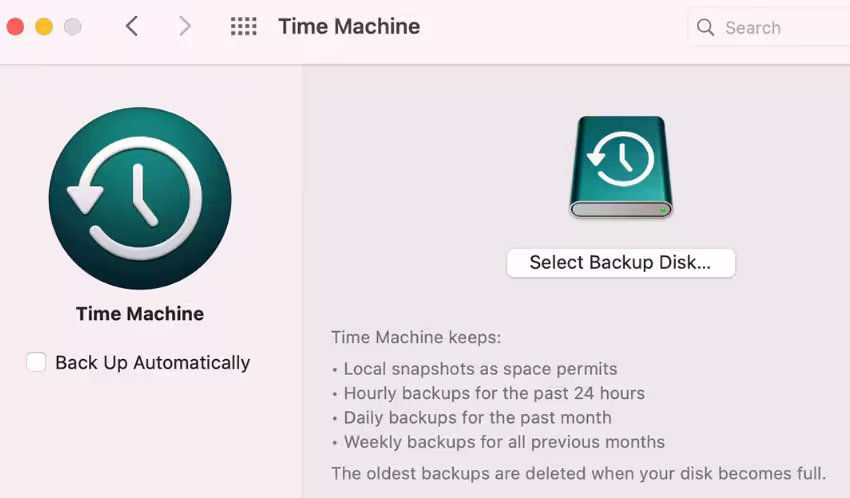The width and height of the screenshot is (850, 498).
Task: Click the "Time Machine keeps:" heading text
Action: tap(416, 338)
